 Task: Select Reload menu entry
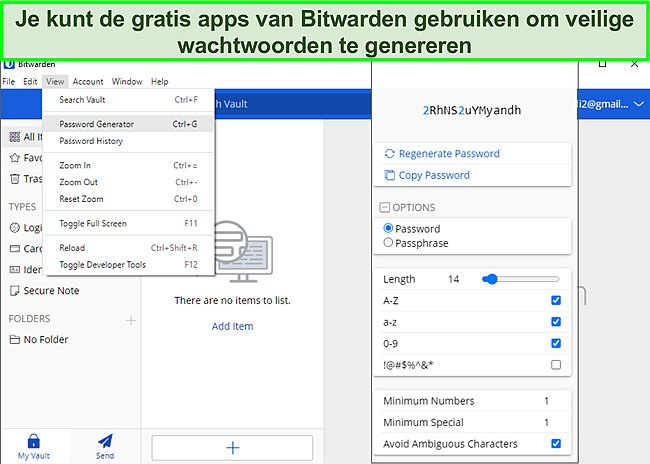click(x=129, y=248)
